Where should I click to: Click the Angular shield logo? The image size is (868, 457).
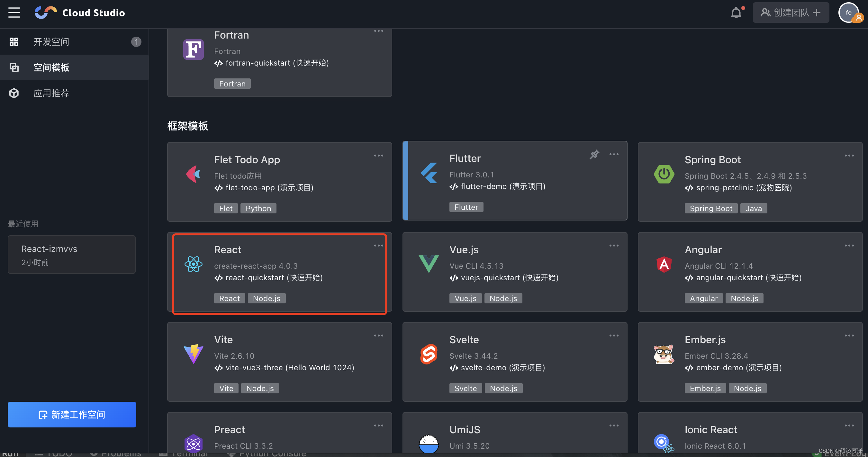(x=664, y=264)
